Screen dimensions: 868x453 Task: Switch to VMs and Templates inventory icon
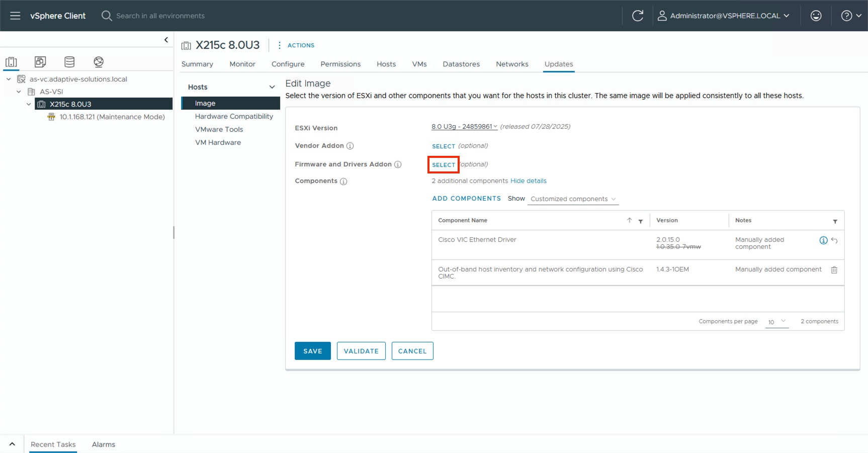[40, 61]
